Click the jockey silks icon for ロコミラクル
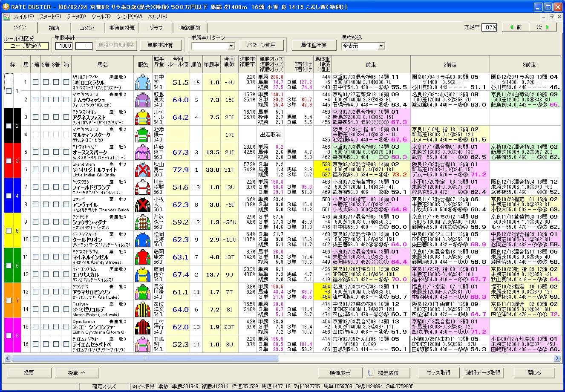This screenshot has height=392, width=565. click(143, 82)
